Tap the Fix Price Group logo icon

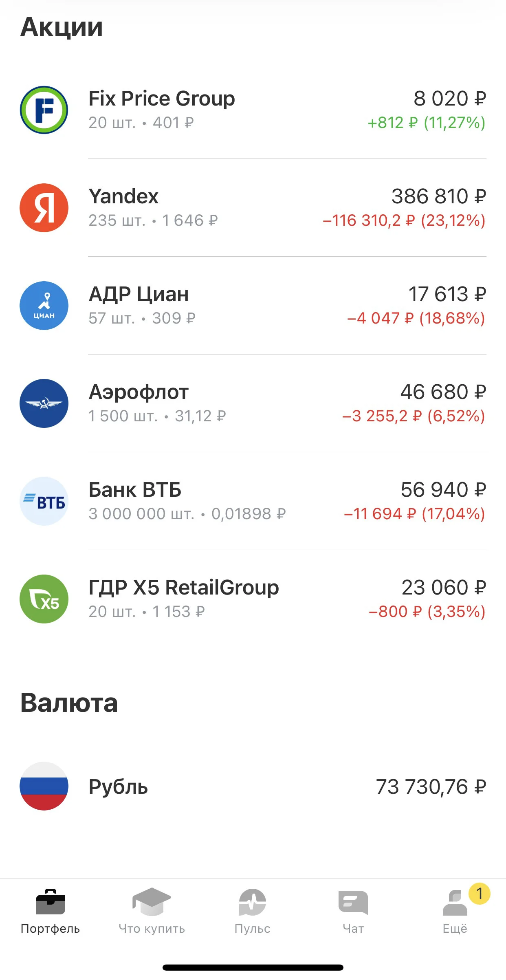pos(44,110)
